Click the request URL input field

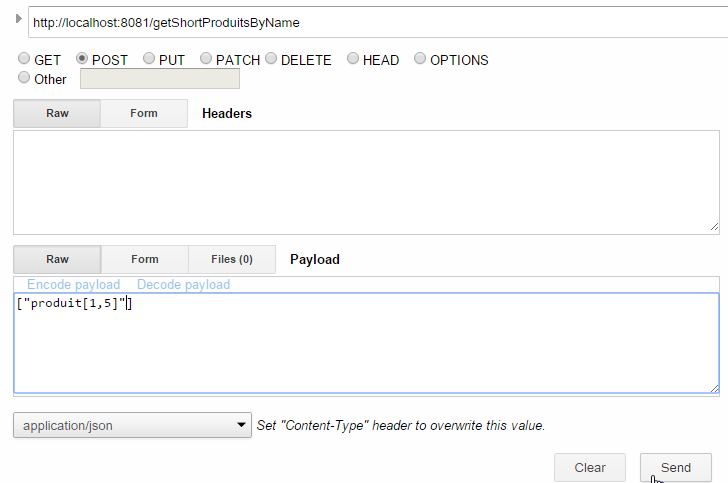(x=370, y=22)
